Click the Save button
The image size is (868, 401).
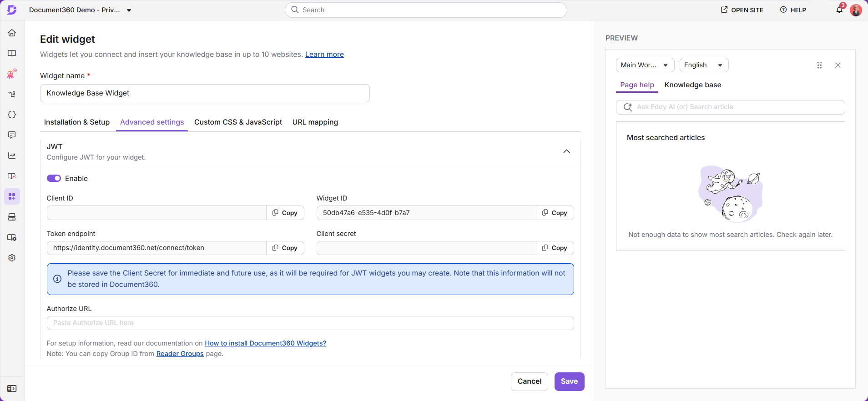(569, 381)
